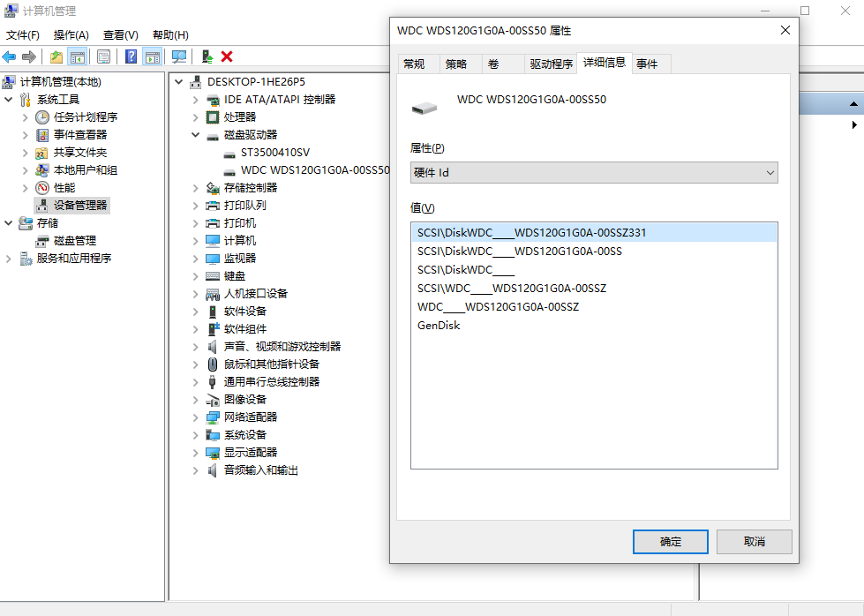Click the red X uninstall device icon

(x=225, y=55)
